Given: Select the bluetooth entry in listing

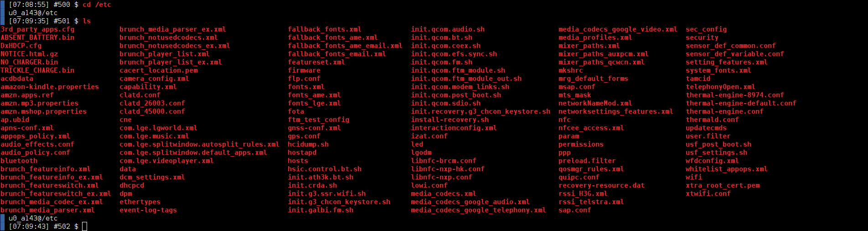Looking at the screenshot, I should tap(19, 161).
